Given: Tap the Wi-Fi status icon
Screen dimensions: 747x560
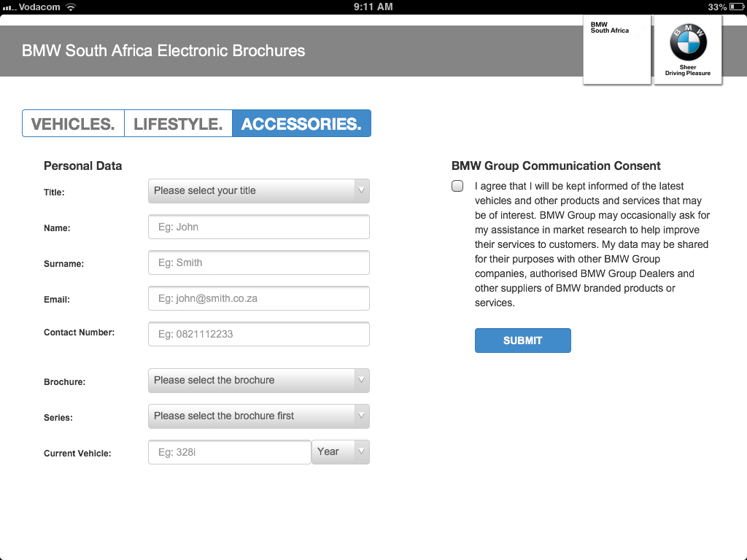Looking at the screenshot, I should [x=71, y=7].
